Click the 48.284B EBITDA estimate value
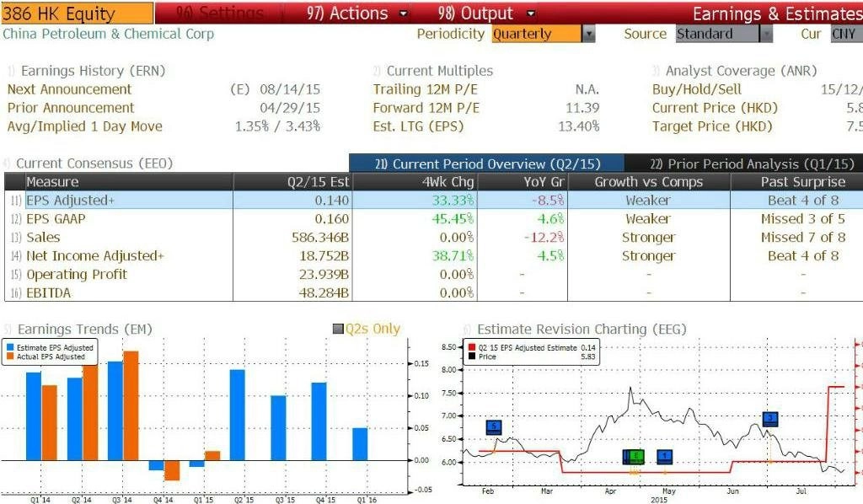The image size is (863, 504). (324, 292)
